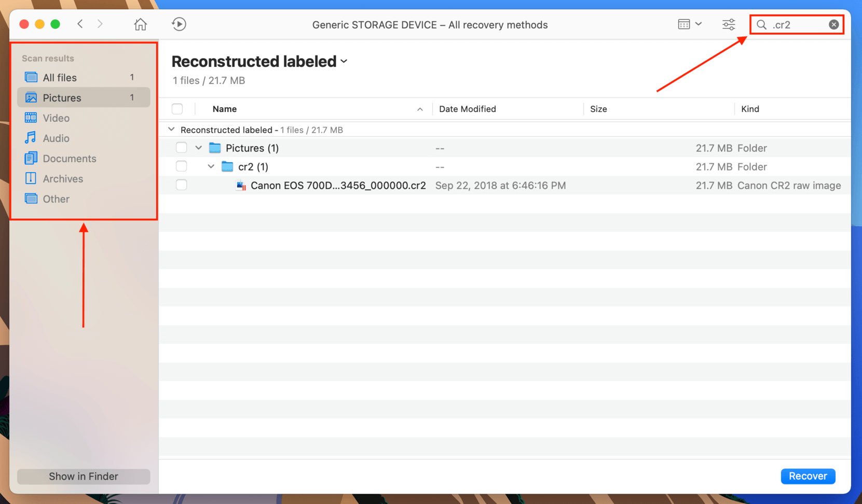Click the Show in Finder button
This screenshot has width=862, height=504.
pyautogui.click(x=84, y=476)
